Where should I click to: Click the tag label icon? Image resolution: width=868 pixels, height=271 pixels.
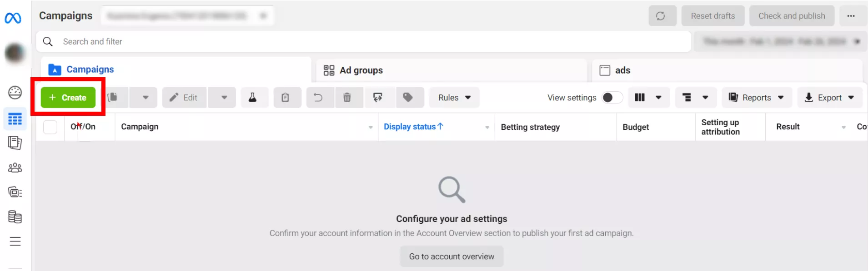tap(408, 98)
